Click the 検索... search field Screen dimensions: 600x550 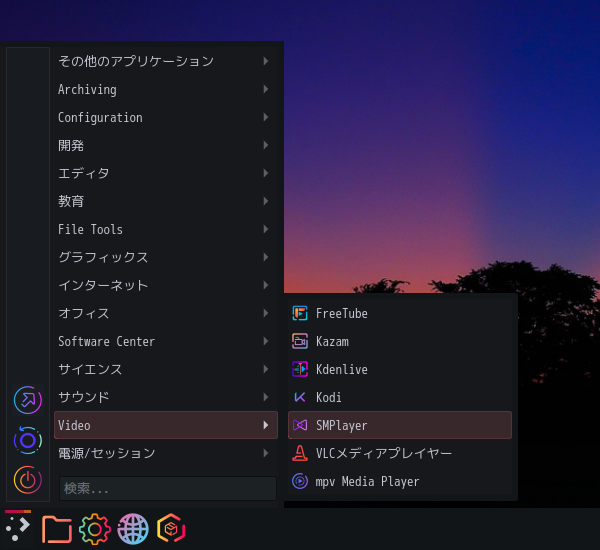click(x=168, y=488)
